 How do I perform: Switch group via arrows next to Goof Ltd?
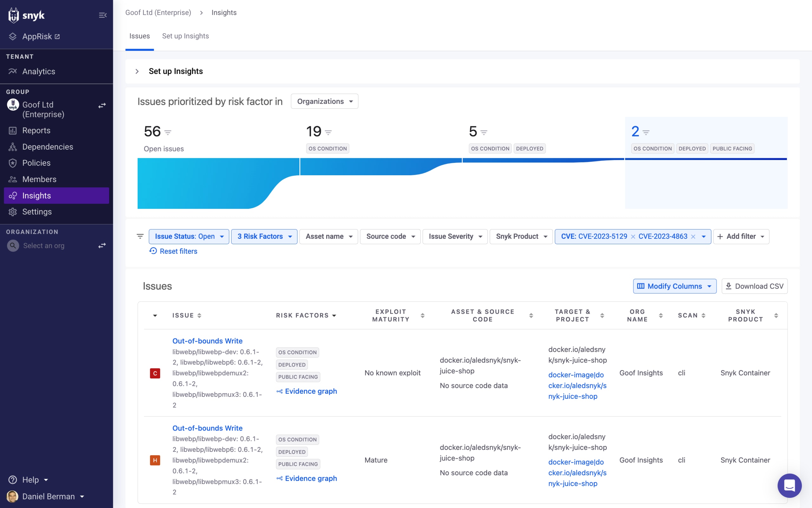(x=102, y=105)
